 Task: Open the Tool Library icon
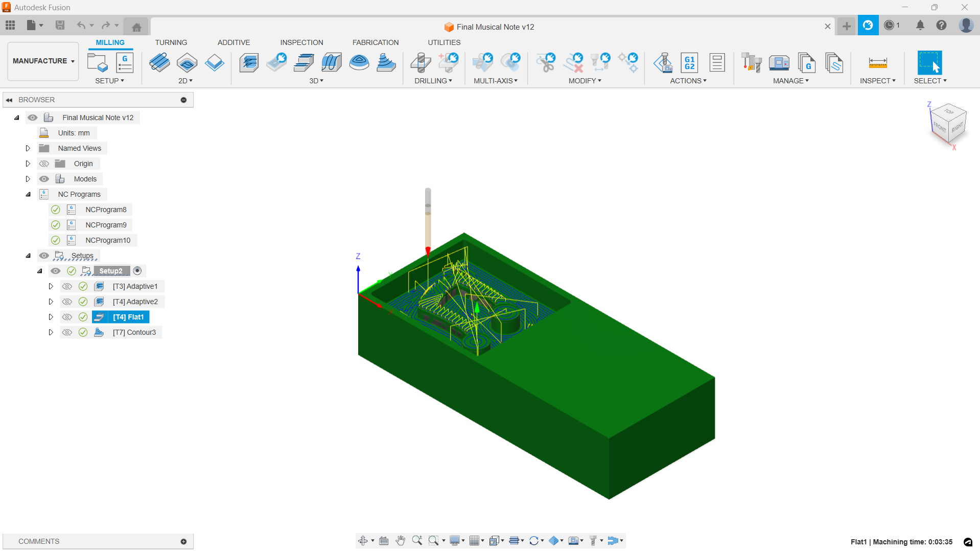pos(752,62)
